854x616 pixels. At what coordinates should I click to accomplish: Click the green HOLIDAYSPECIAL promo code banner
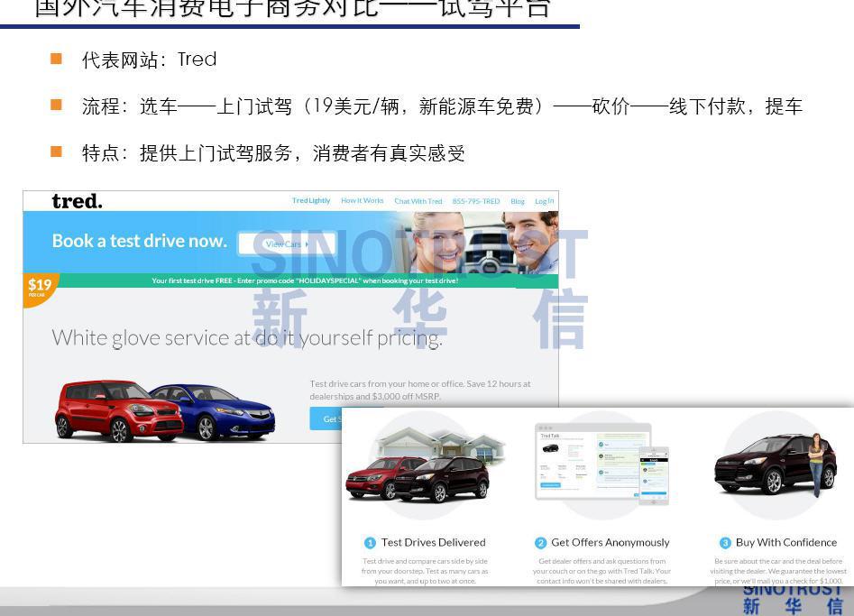tap(305, 280)
